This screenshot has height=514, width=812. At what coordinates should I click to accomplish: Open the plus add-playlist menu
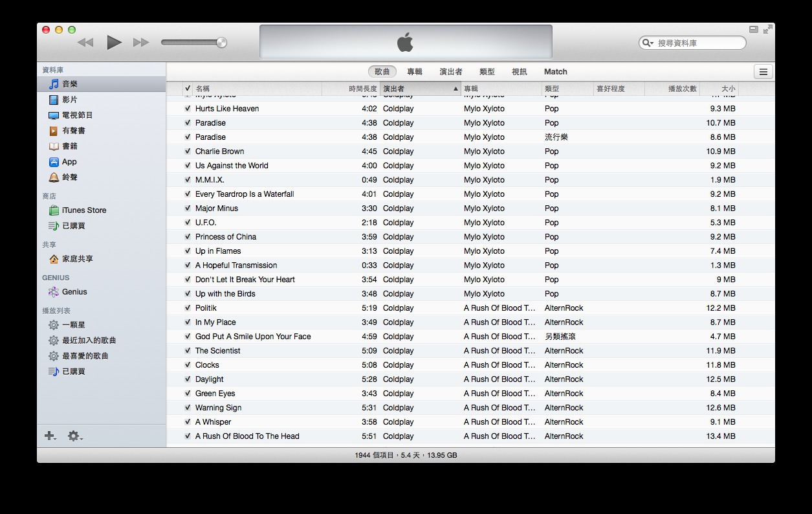pyautogui.click(x=50, y=436)
